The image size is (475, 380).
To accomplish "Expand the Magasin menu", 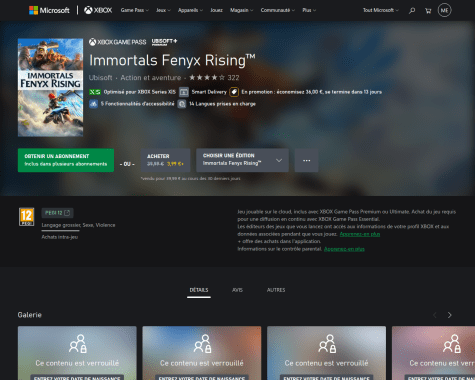I will pyautogui.click(x=241, y=10).
